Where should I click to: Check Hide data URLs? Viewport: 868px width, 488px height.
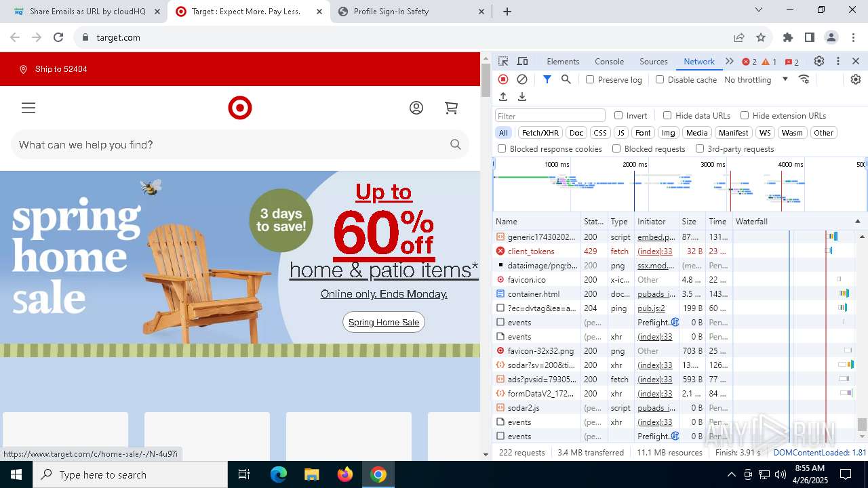coord(667,115)
